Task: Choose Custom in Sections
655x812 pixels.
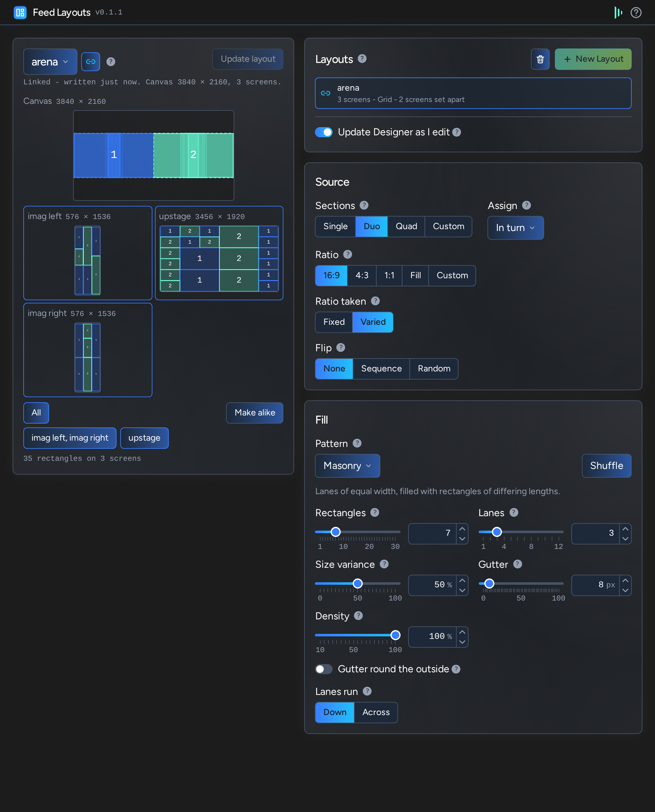Action: pyautogui.click(x=448, y=227)
